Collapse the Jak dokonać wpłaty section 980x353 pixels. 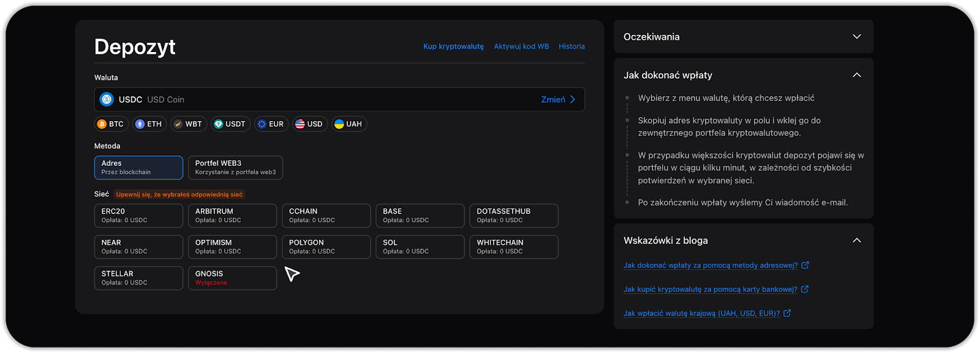click(856, 75)
